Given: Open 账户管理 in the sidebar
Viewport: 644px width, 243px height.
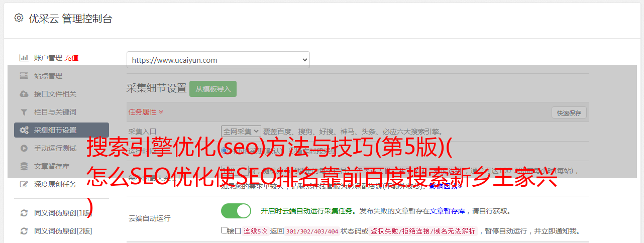Looking at the screenshot, I should (48, 58).
